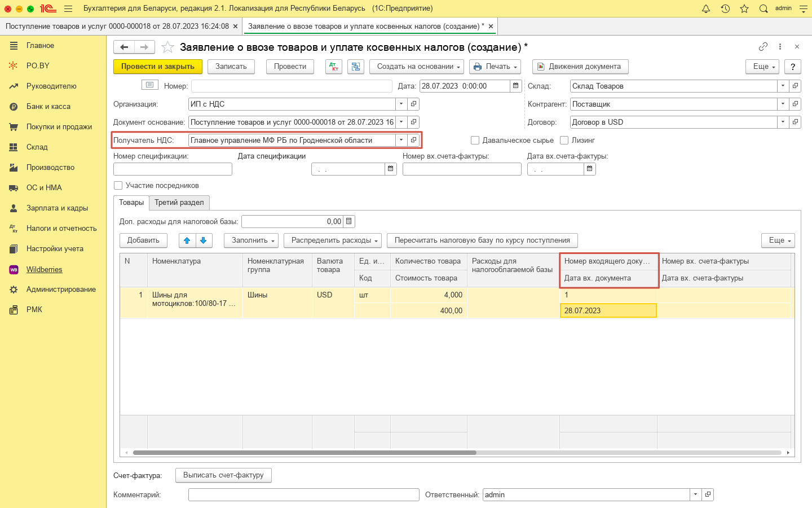
Task: Click Пересчитать налоговую базу по курсу поступления
Action: click(x=482, y=240)
